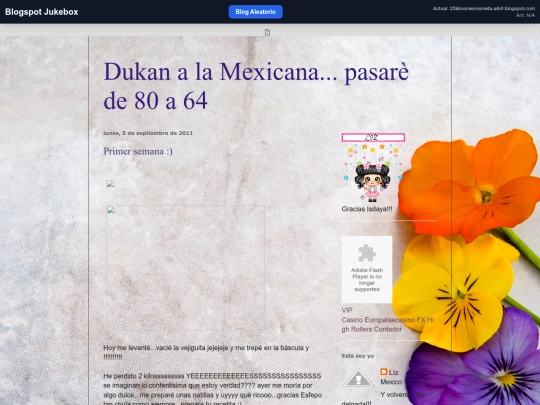
Task: Click the Actual blog URL text in header
Action: [x=484, y=8]
